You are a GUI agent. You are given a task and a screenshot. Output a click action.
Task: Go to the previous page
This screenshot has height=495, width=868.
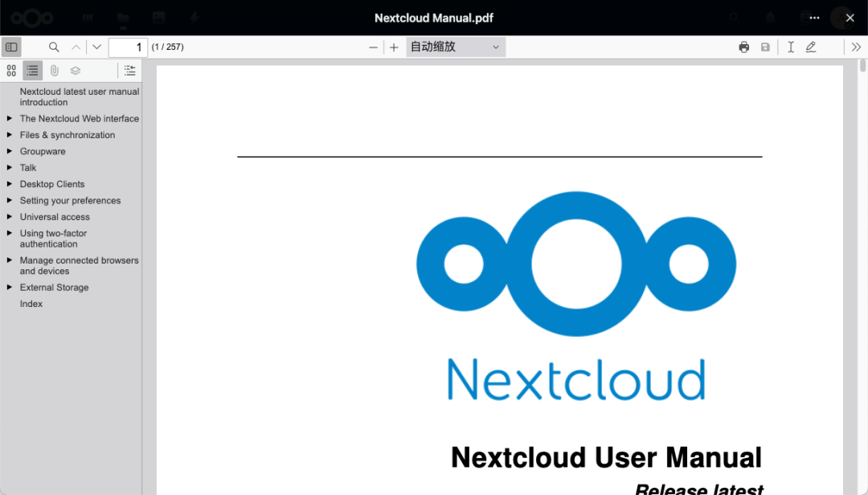pos(75,47)
